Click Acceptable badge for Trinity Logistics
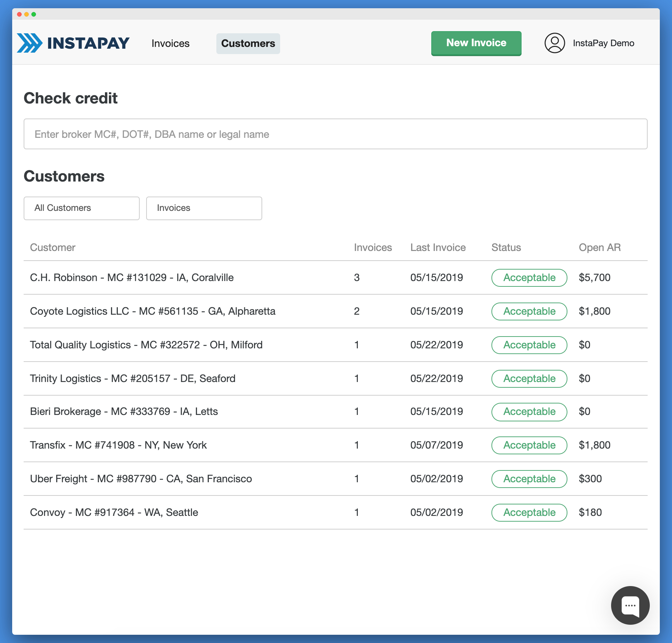Screen dimensions: 672x643 tap(529, 379)
